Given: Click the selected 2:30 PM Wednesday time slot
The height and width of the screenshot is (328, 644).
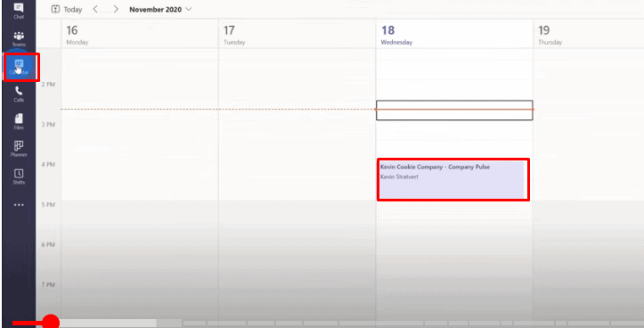Looking at the screenshot, I should [x=454, y=111].
